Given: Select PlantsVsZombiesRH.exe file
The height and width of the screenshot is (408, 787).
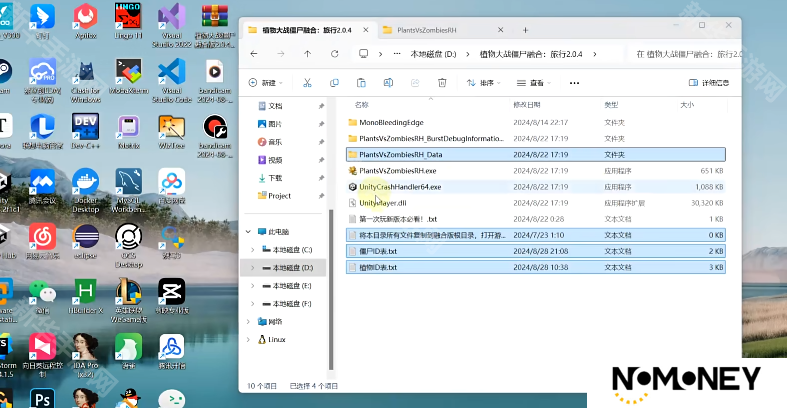Looking at the screenshot, I should [x=536, y=171].
